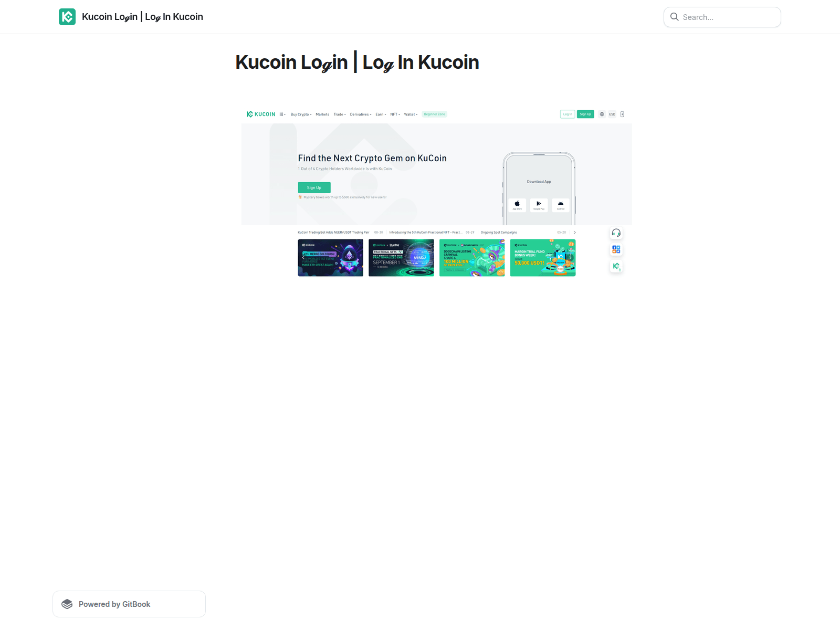Click the mobile download icon in the navbar
This screenshot has height=630, width=840.
click(622, 114)
